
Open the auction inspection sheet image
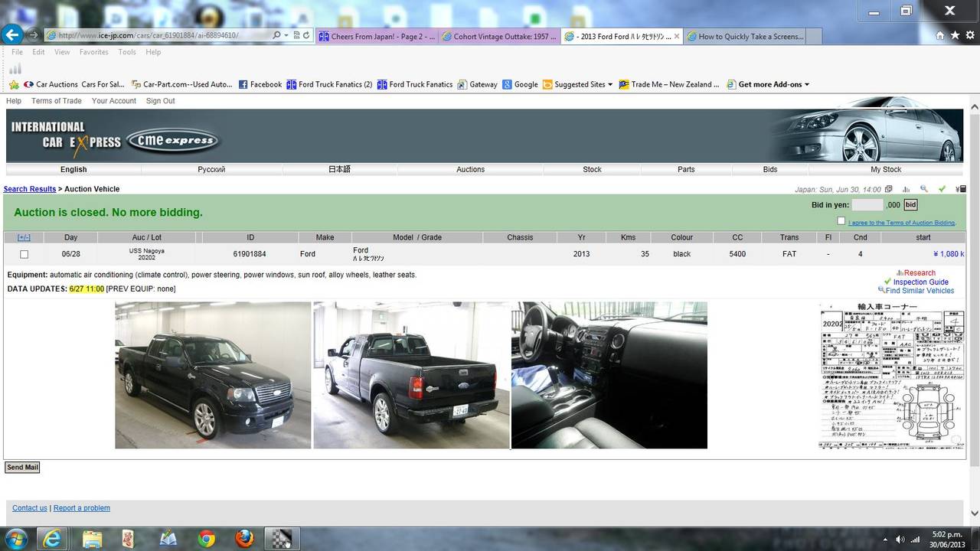point(891,375)
